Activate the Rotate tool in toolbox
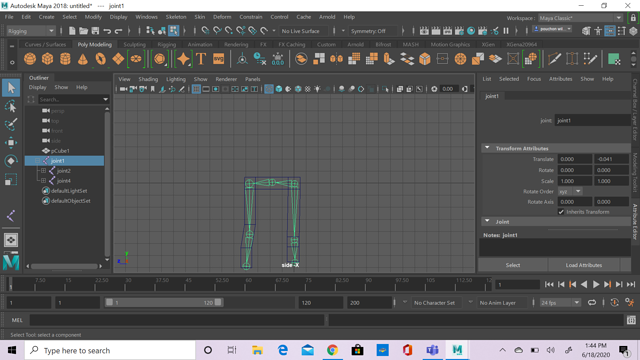The height and width of the screenshot is (360, 640). pos(11,161)
